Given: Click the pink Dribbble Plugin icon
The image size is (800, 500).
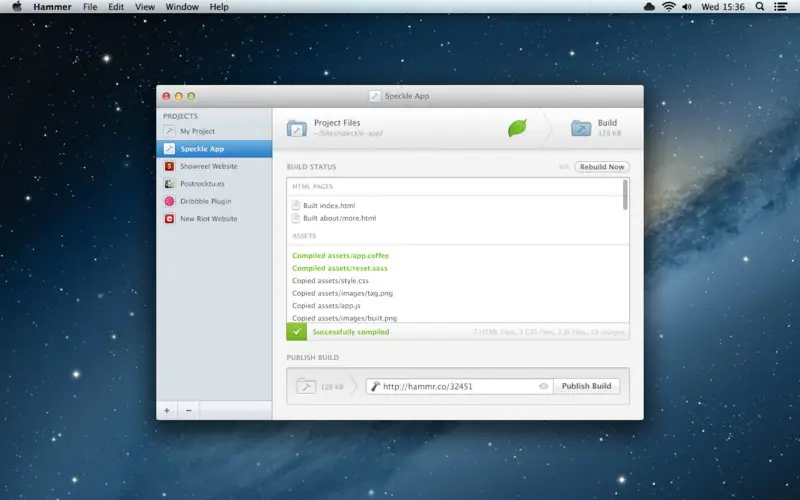Looking at the screenshot, I should click(169, 201).
